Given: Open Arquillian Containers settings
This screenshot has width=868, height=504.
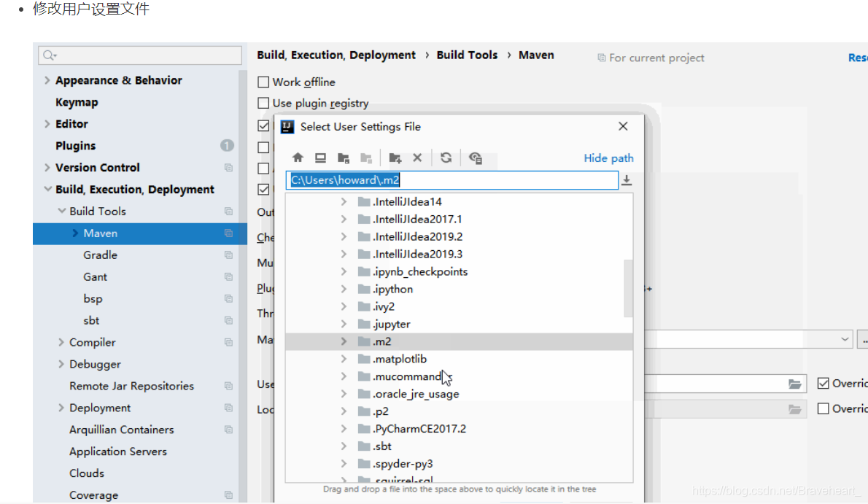Looking at the screenshot, I should pos(121,430).
